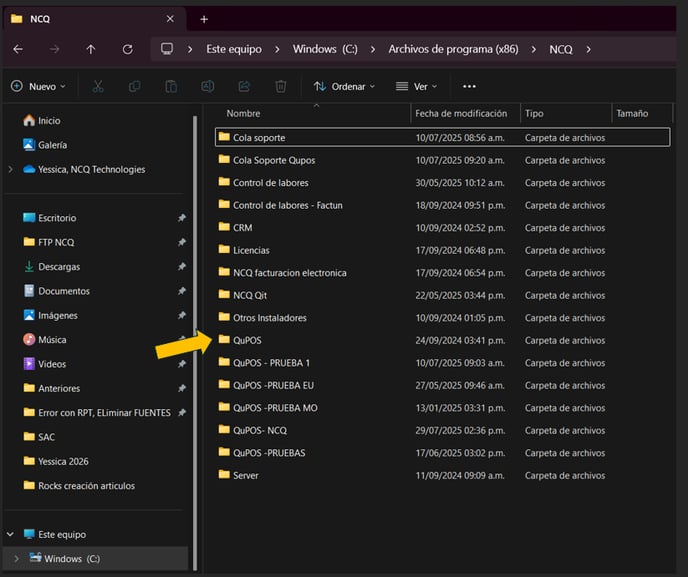
Task: Select the CRM folder
Action: 442,228
